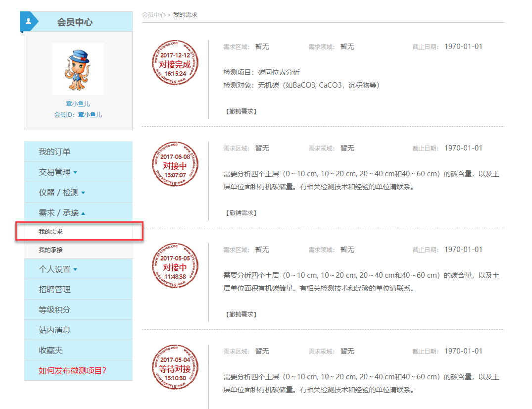This screenshot has width=532, height=409.
Task: Open 等级积分 in sidebar
Action: [x=54, y=309]
